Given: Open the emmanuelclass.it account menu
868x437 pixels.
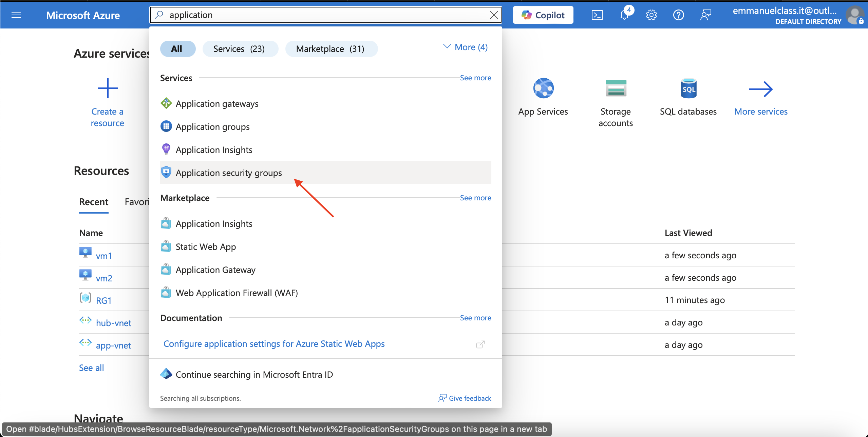Looking at the screenshot, I should point(787,16).
